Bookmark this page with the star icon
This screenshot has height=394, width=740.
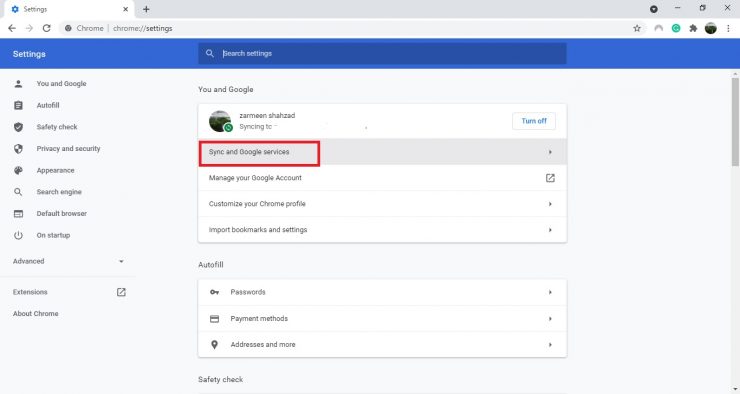click(637, 28)
